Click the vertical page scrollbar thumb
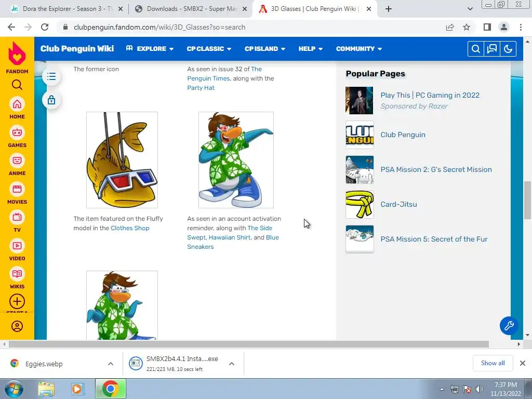The height and width of the screenshot is (399, 532). point(527,200)
